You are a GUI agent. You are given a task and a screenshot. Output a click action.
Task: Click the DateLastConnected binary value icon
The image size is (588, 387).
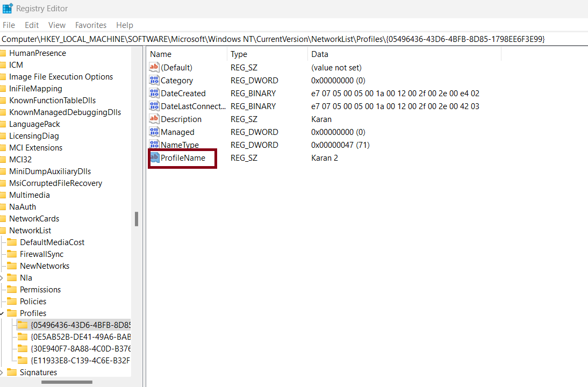click(155, 106)
